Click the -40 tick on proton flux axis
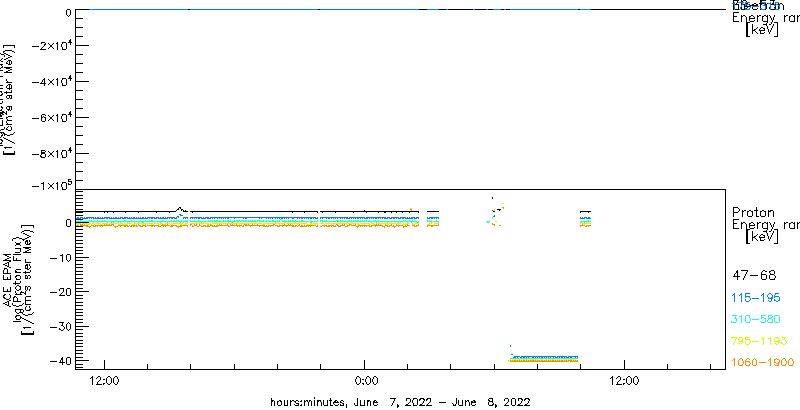The image size is (800, 410). pyautogui.click(x=60, y=360)
